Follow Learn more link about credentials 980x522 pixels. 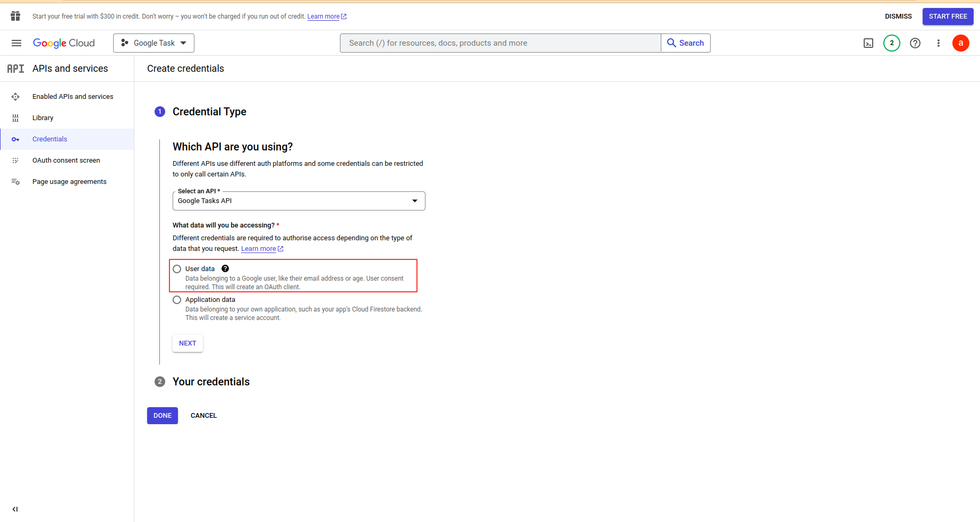262,249
